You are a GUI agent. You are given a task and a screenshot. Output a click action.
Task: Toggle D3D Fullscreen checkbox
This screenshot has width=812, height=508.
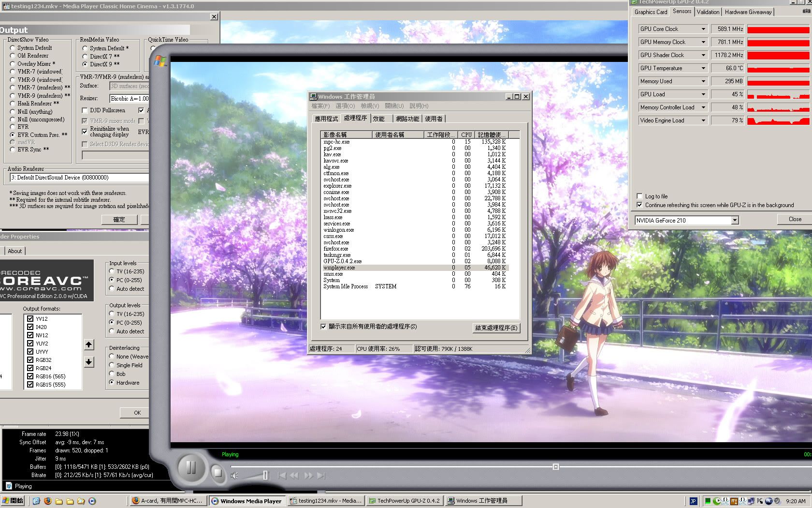103,110
